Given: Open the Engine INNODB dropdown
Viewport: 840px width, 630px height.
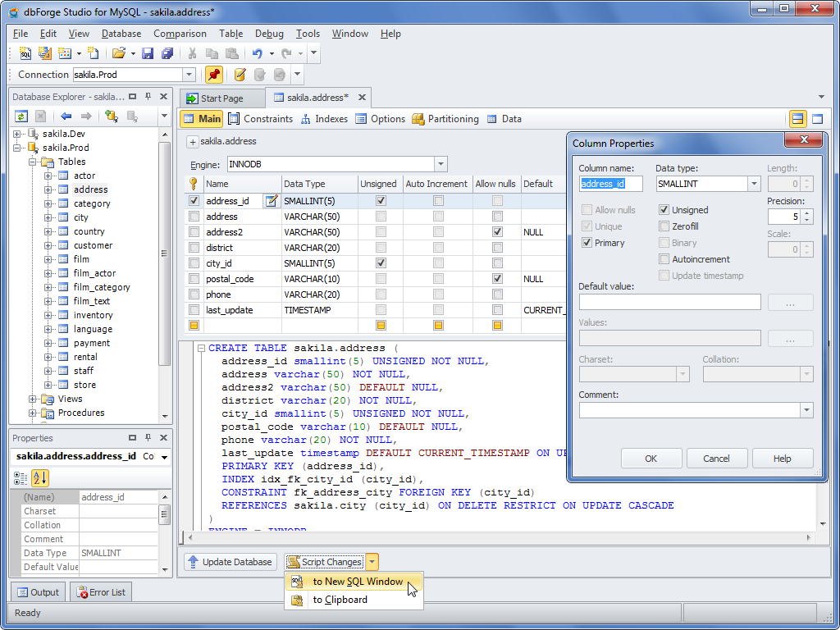Looking at the screenshot, I should pos(441,164).
